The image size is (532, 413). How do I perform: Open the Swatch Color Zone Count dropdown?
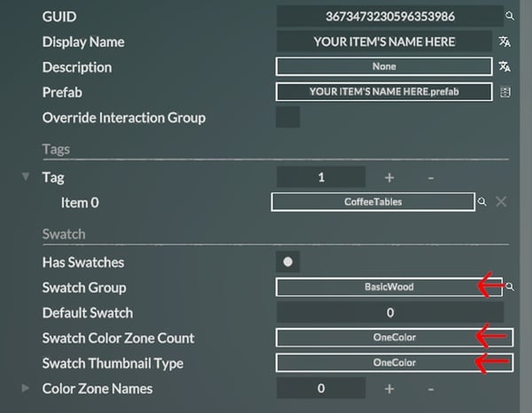point(395,338)
